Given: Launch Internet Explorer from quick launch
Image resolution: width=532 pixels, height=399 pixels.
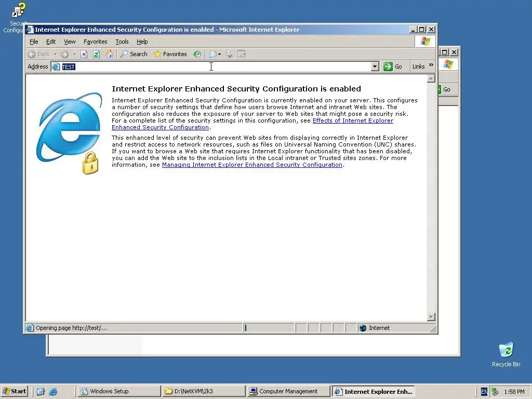Looking at the screenshot, I should point(53,392).
